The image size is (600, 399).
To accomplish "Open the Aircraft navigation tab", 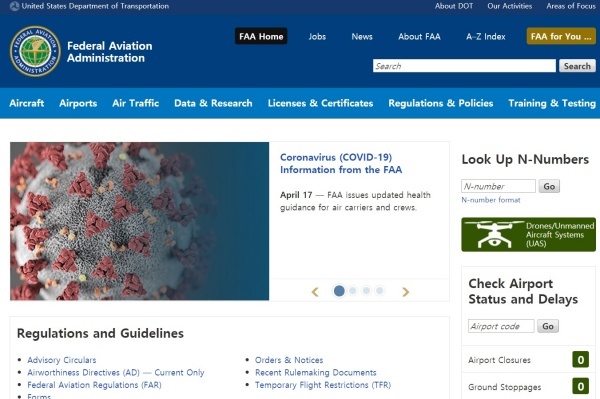I will pos(26,103).
